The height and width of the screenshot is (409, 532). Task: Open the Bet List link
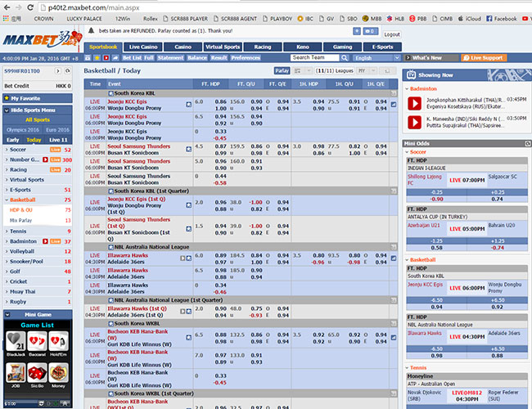(132, 58)
